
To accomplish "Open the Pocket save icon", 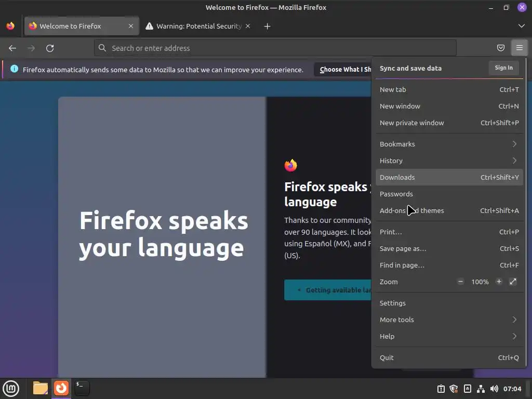I will (501, 48).
